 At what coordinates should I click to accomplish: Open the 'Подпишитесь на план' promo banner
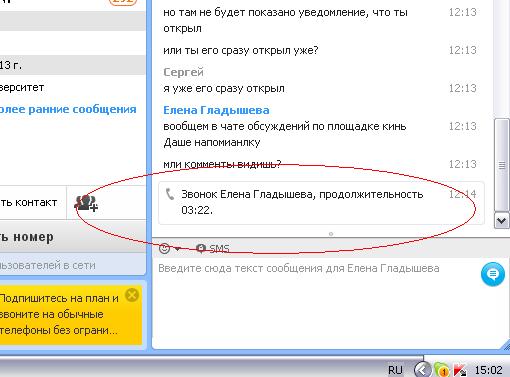tap(60, 314)
